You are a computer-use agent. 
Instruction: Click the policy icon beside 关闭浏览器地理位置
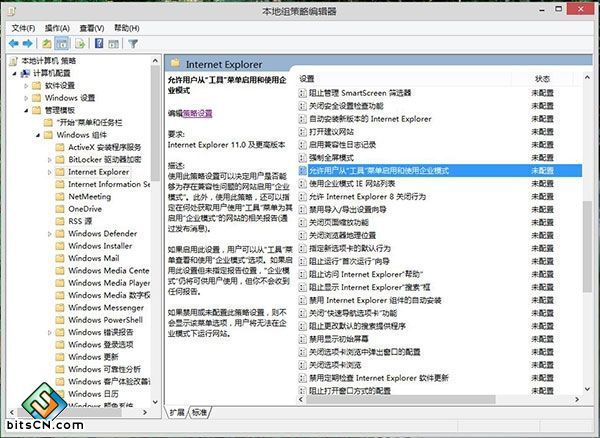tap(302, 235)
